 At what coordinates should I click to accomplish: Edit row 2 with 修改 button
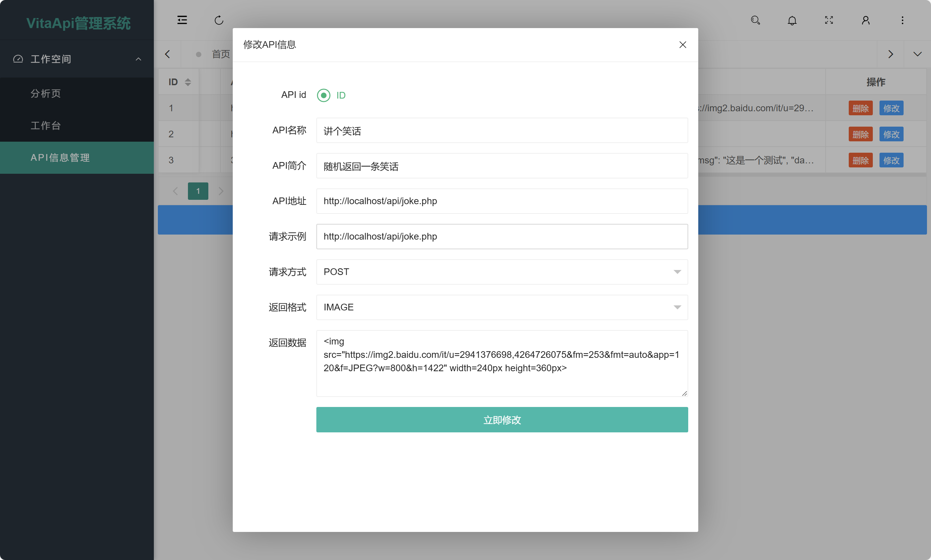tap(891, 134)
